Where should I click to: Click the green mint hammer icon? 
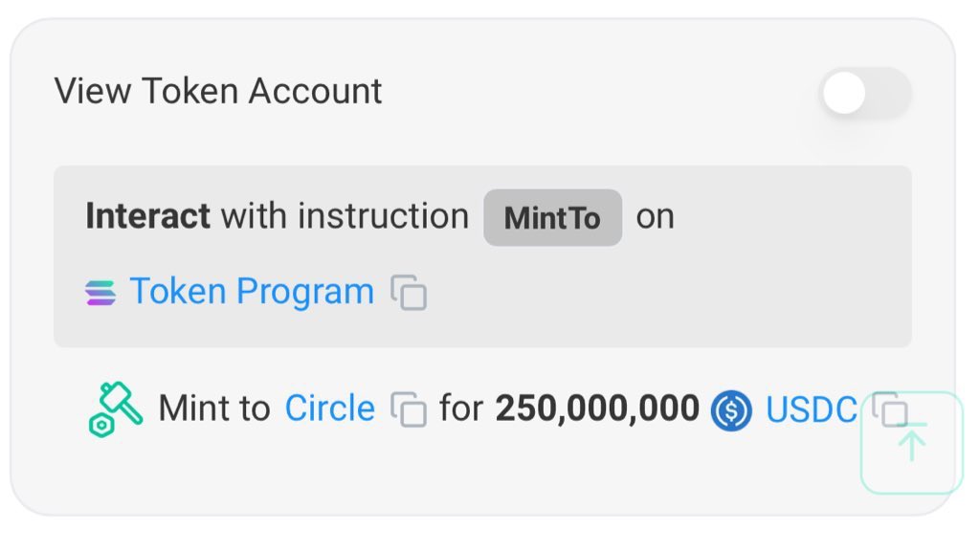click(116, 409)
